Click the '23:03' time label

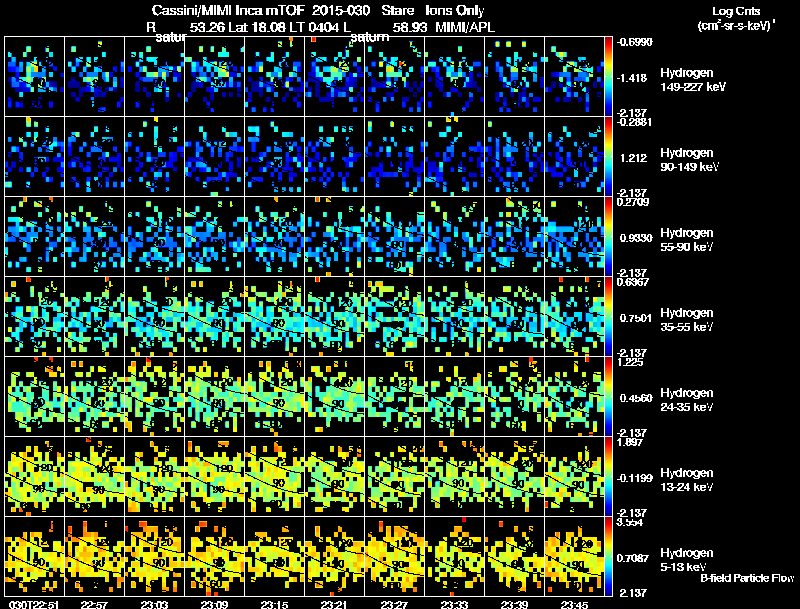pyautogui.click(x=154, y=604)
